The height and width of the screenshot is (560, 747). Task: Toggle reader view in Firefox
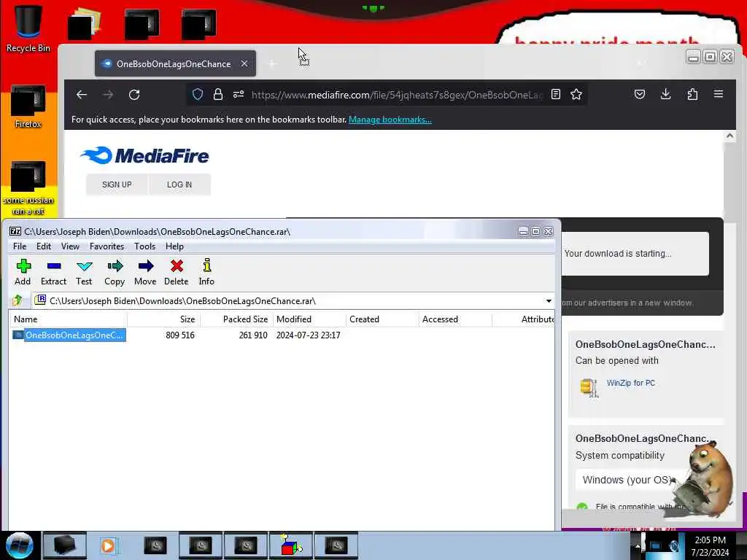(x=555, y=94)
